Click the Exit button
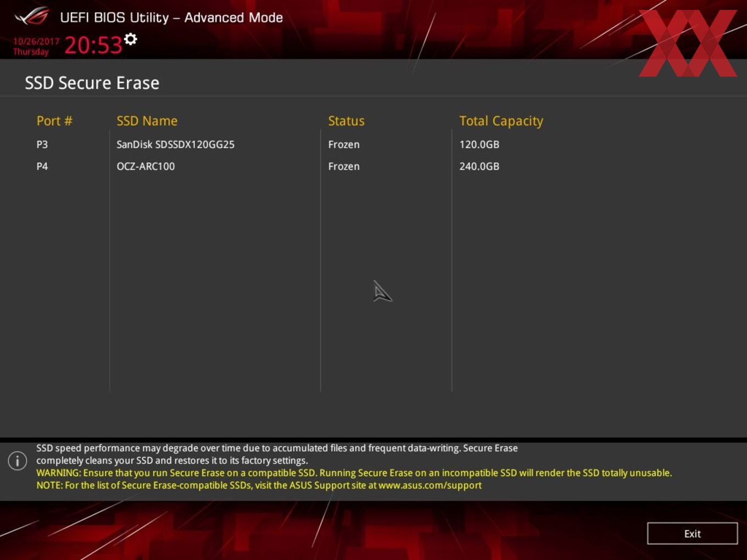Viewport: 747px width, 560px height. pos(692,534)
